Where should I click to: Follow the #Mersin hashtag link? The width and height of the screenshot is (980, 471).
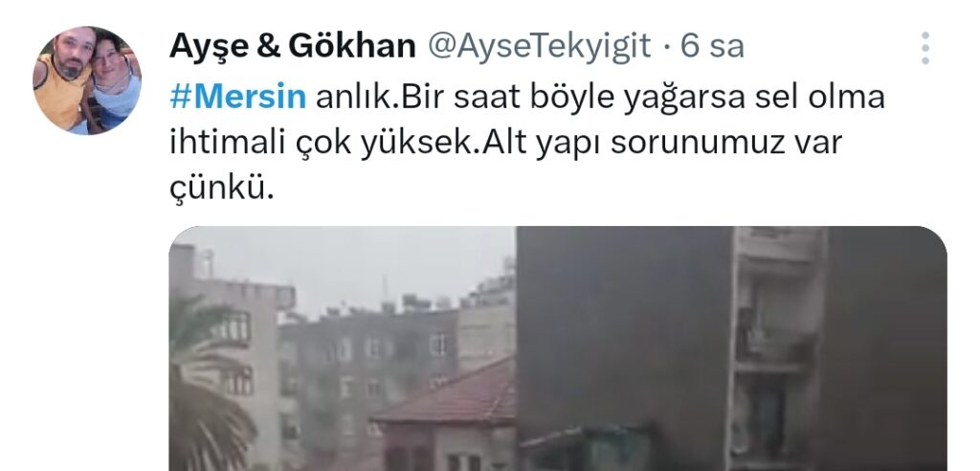[x=237, y=98]
